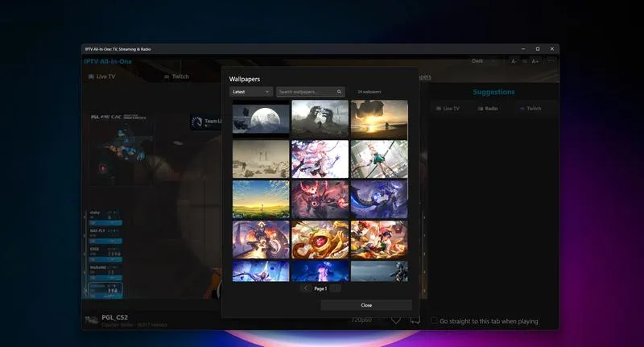Select the golden swirl red orb wallpaper
The image size is (644, 347).
tap(320, 240)
